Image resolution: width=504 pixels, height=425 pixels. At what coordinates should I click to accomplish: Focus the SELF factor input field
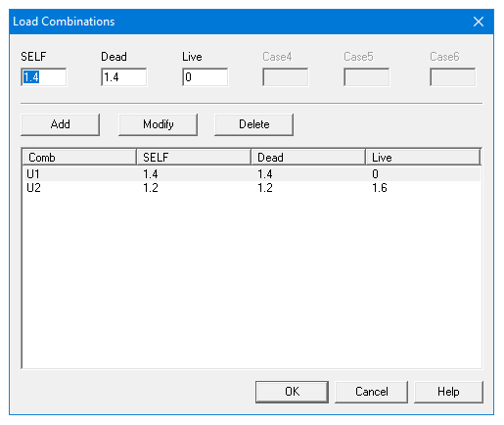(x=44, y=77)
